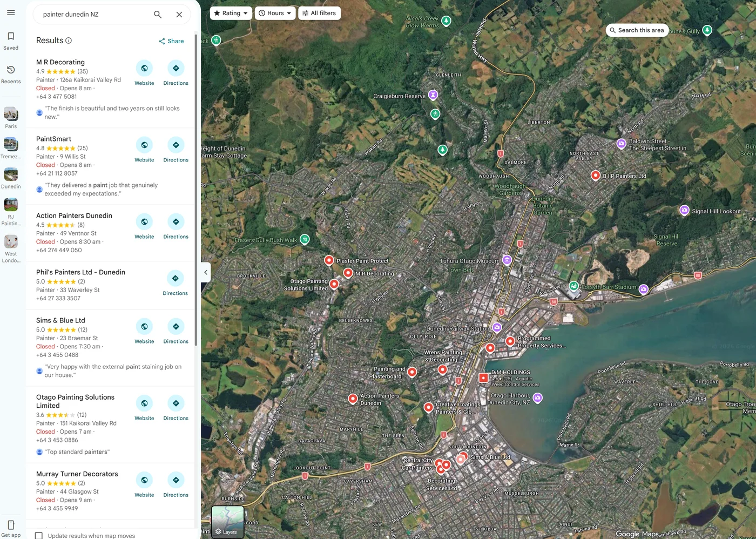Open recent Dunedin shortcut
Image resolution: width=756 pixels, height=539 pixels.
tap(11, 178)
